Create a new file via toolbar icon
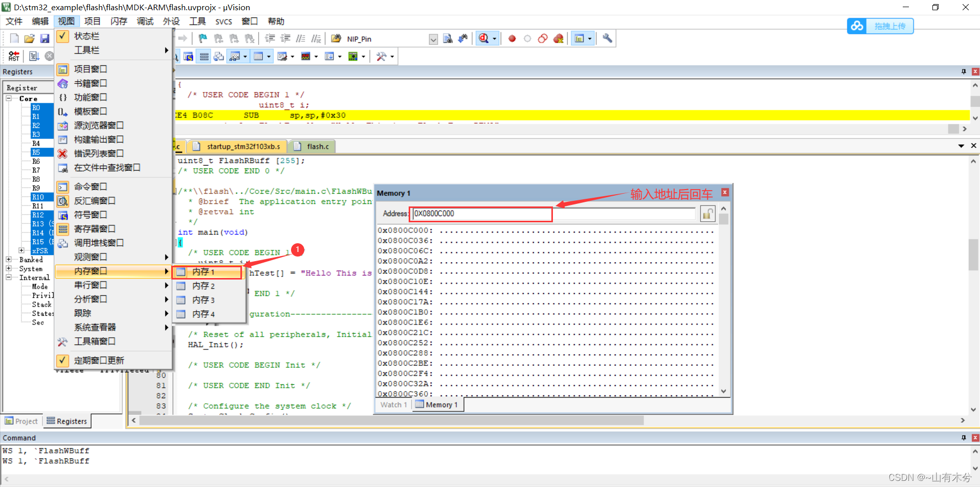 click(14, 38)
